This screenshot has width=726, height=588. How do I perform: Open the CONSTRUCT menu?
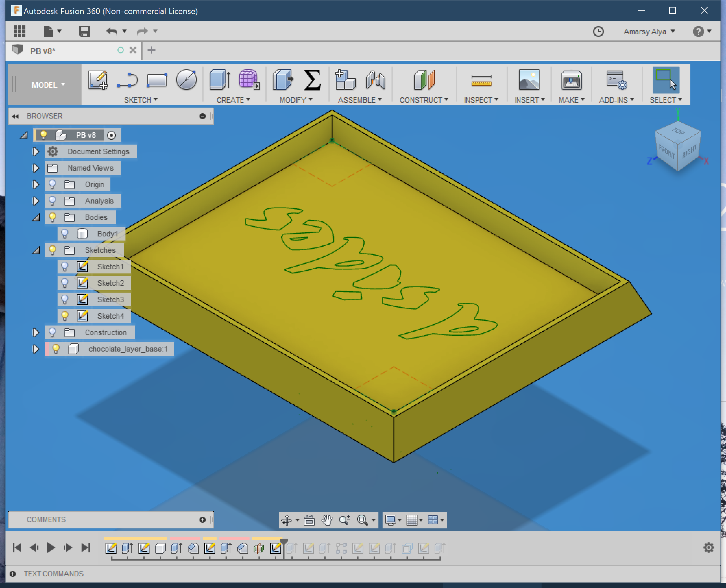[x=424, y=100]
